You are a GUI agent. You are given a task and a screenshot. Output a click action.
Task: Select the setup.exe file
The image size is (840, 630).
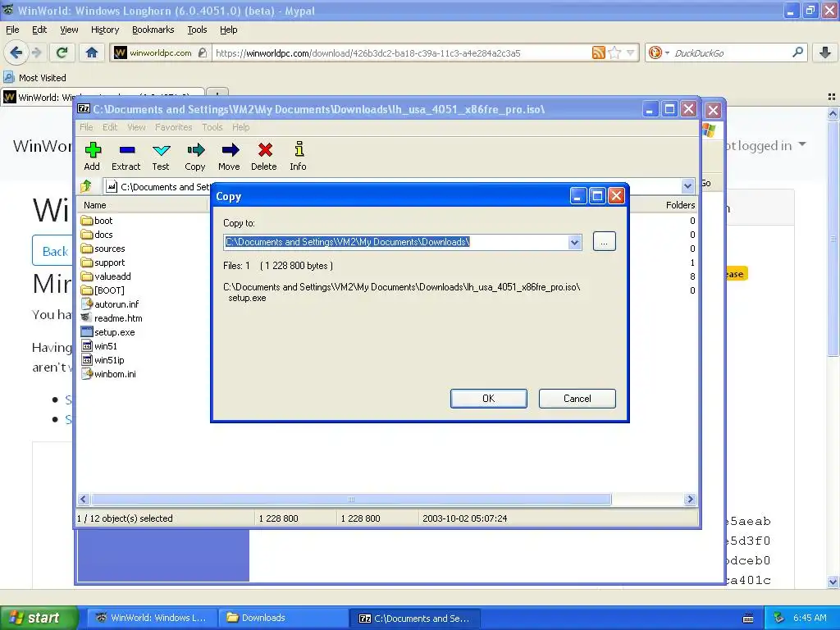pos(107,332)
